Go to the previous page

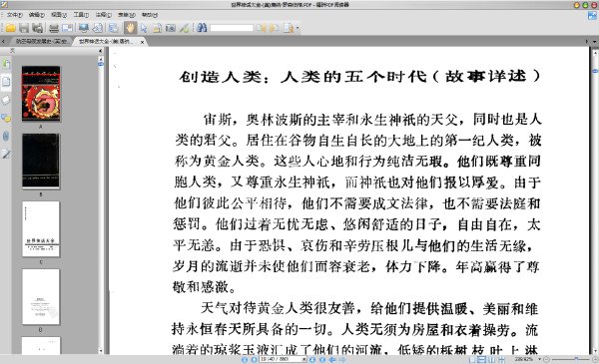click(254, 359)
